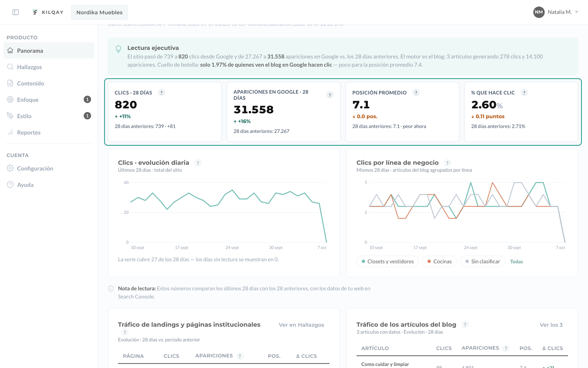Image resolution: width=588 pixels, height=368 pixels.
Task: Toggle the Sin clasificar series chip
Action: click(x=483, y=261)
